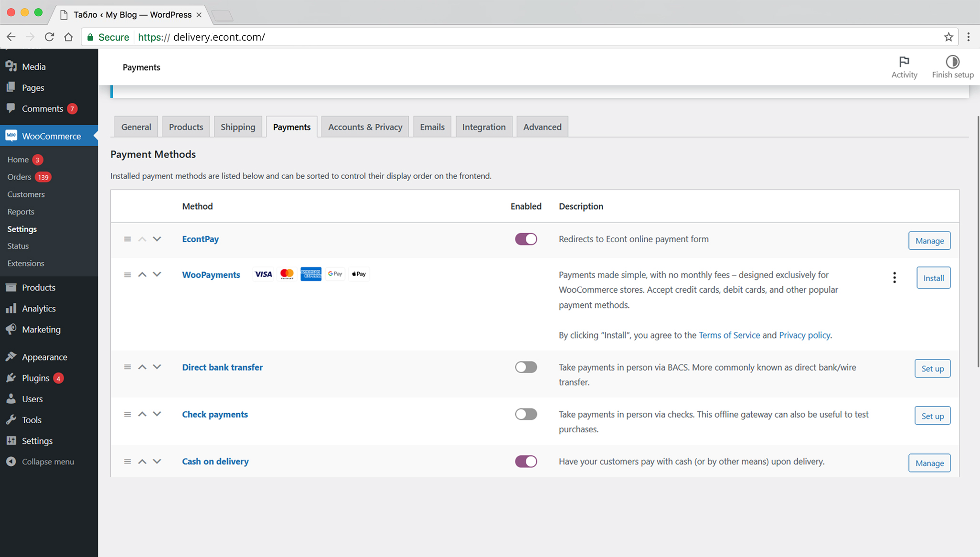980x557 pixels.
Task: Click the Marketing megaphone icon
Action: [11, 329]
